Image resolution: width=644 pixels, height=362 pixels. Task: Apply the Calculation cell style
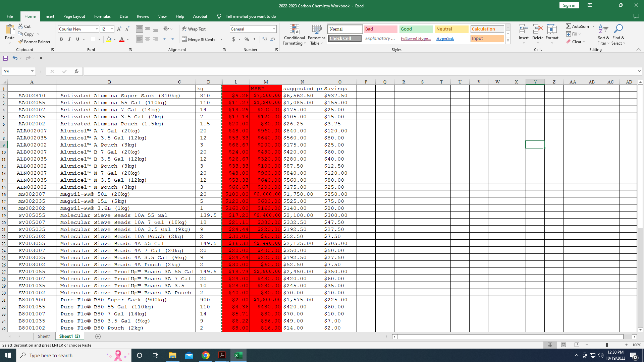click(x=487, y=29)
